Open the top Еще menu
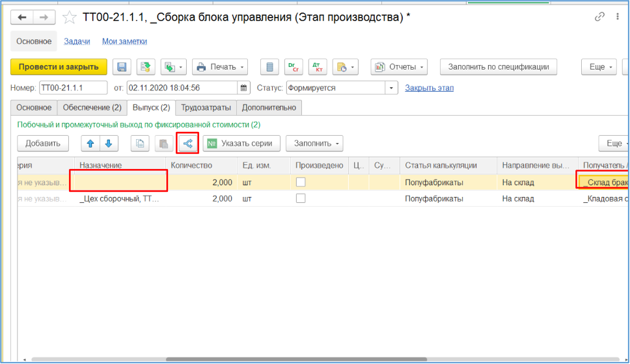The width and height of the screenshot is (630, 364). (599, 67)
